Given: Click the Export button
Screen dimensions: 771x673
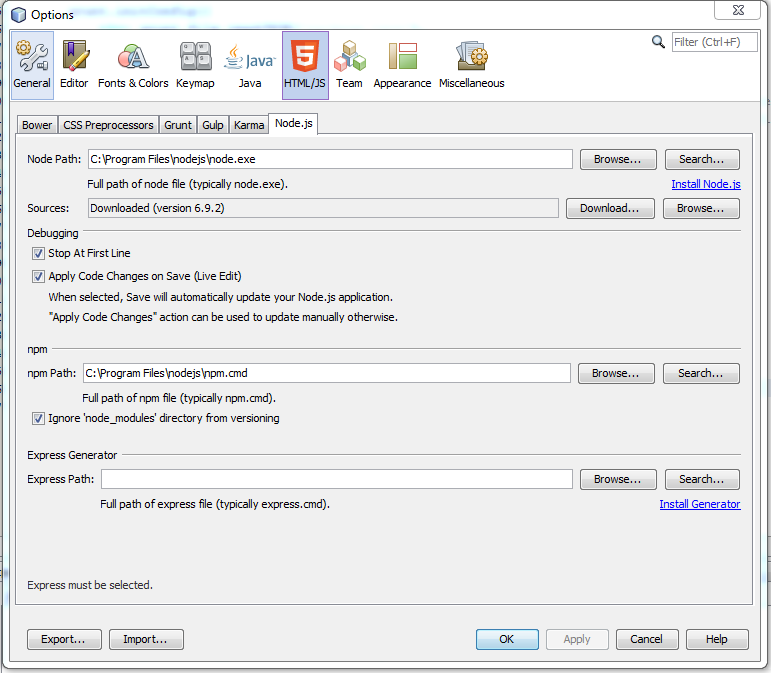Looking at the screenshot, I should pyautogui.click(x=64, y=640).
